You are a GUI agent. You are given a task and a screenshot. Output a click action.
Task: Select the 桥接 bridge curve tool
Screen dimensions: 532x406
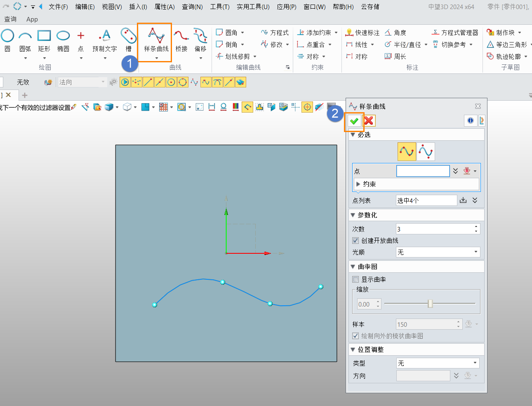[181, 40]
